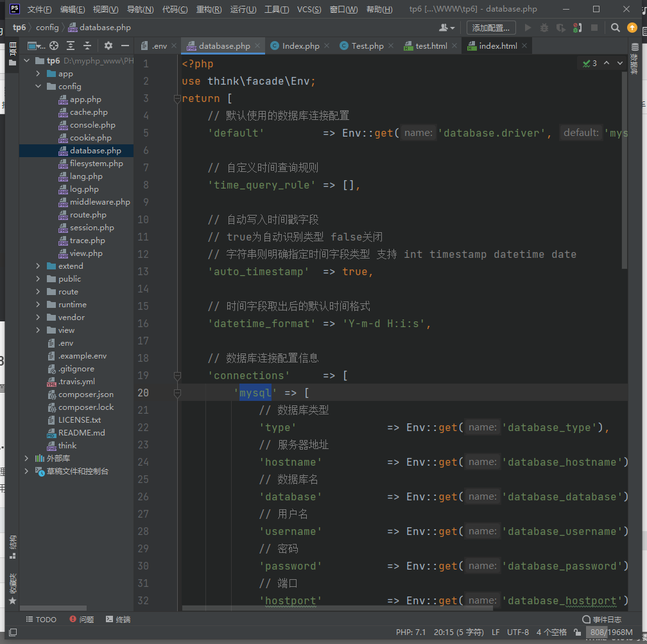Expand the extend folder
This screenshot has height=644, width=647.
click(x=39, y=266)
